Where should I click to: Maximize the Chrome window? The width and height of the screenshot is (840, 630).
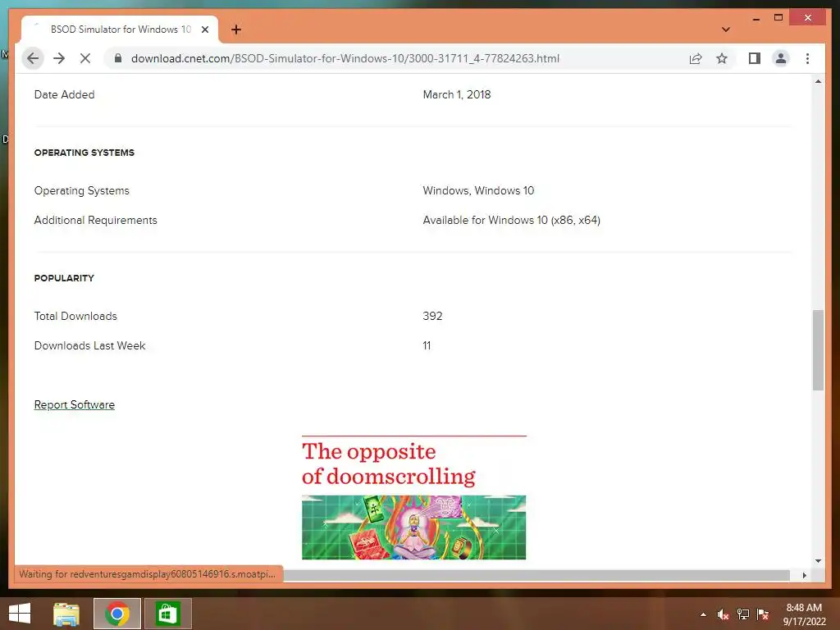click(x=778, y=18)
